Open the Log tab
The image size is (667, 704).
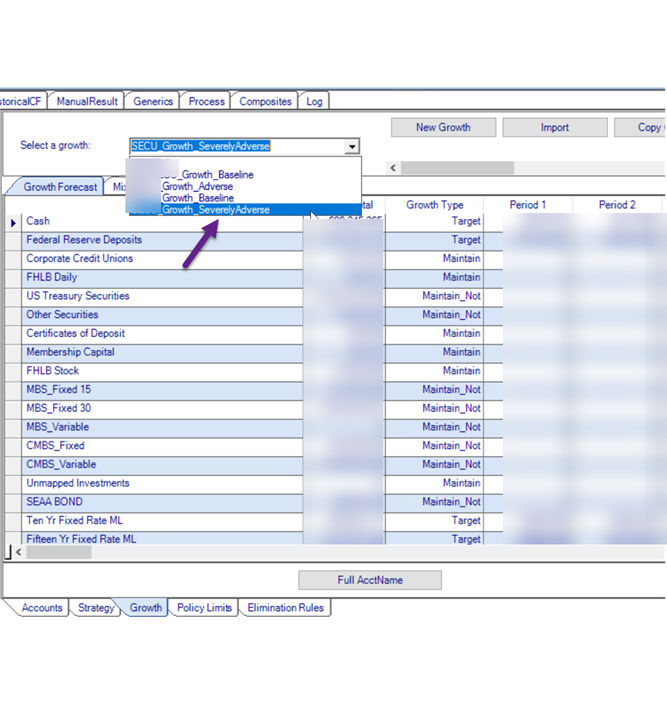coord(314,101)
